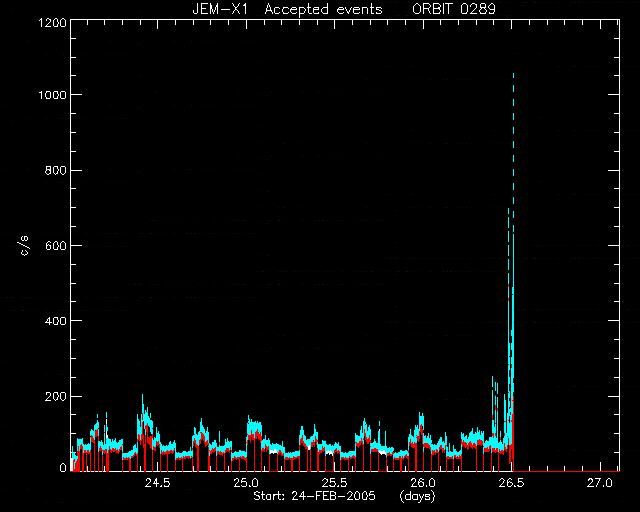
Task: Click the 25.5 x-axis tick label
Action: click(x=334, y=483)
